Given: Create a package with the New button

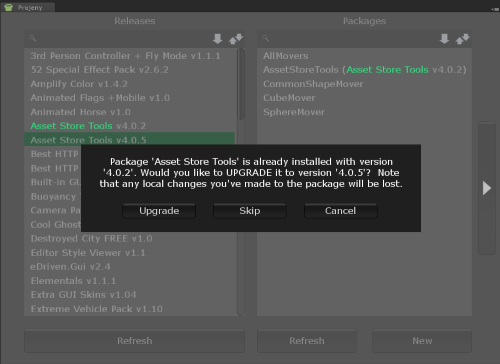Looking at the screenshot, I should click(x=422, y=341).
